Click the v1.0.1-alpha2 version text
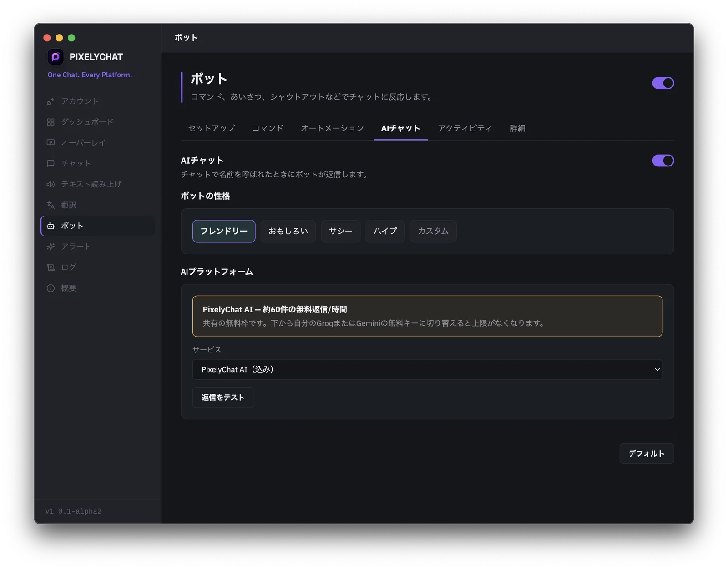The image size is (728, 569). pos(73,511)
